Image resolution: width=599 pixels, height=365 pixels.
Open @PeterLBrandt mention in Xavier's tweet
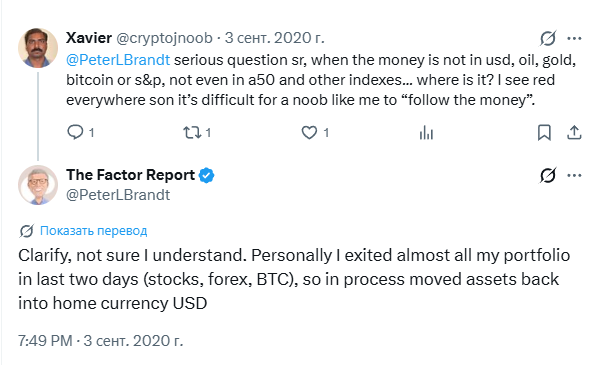pos(118,60)
